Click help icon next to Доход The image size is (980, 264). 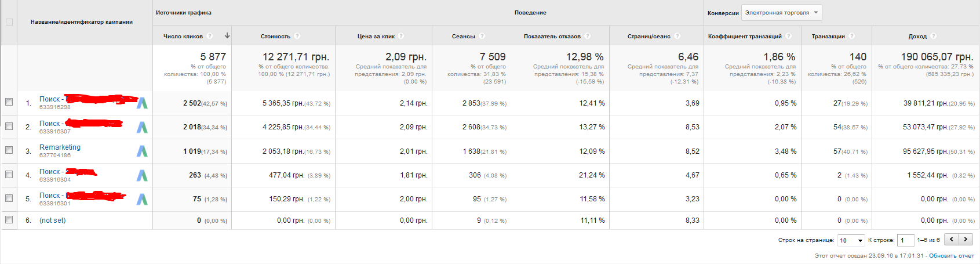tap(933, 36)
